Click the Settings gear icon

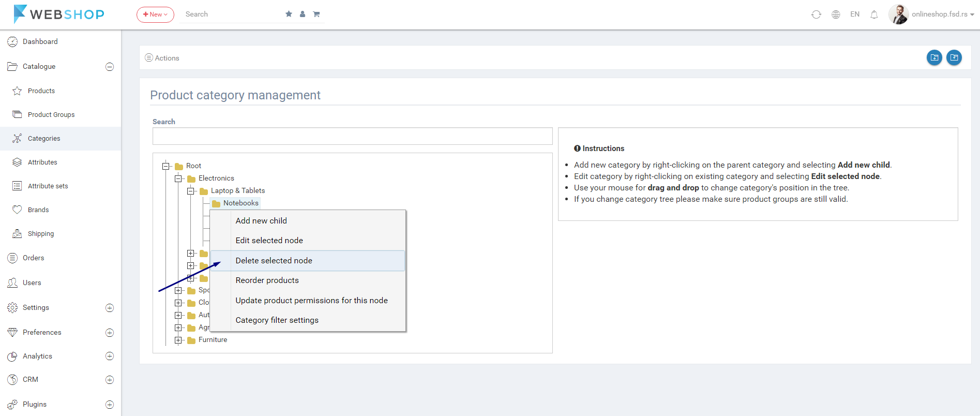click(x=12, y=307)
